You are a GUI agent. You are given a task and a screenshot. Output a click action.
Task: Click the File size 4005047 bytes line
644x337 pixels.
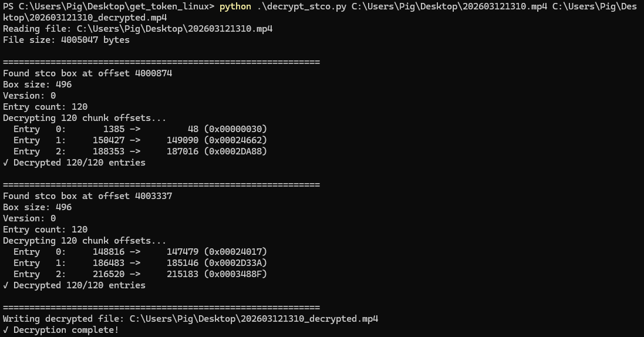click(x=66, y=40)
